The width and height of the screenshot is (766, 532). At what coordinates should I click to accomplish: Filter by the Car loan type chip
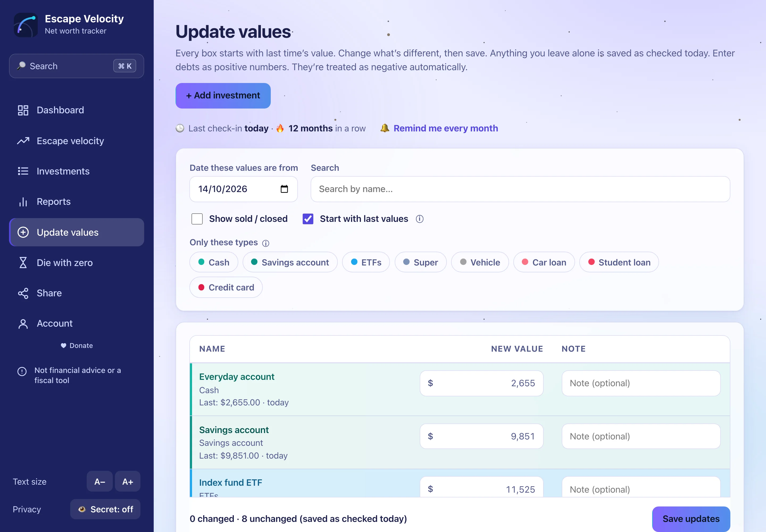pos(544,262)
